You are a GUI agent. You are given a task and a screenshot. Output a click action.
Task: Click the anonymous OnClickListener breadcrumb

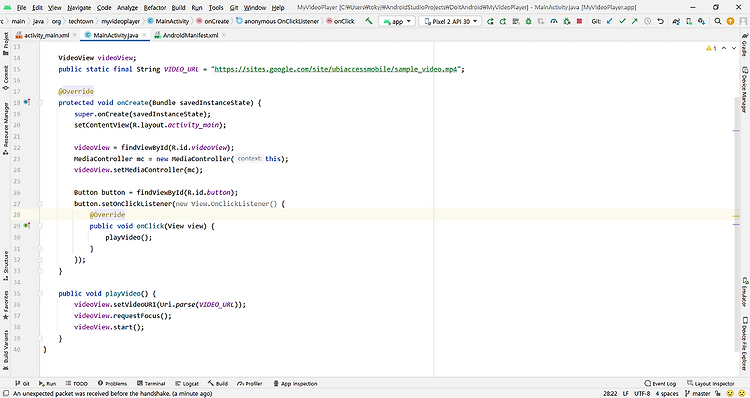pos(277,21)
